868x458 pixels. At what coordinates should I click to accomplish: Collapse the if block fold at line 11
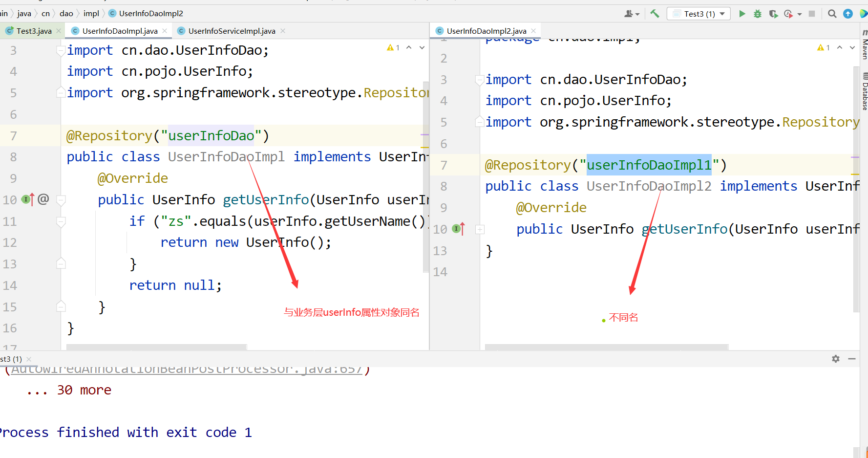pyautogui.click(x=61, y=221)
